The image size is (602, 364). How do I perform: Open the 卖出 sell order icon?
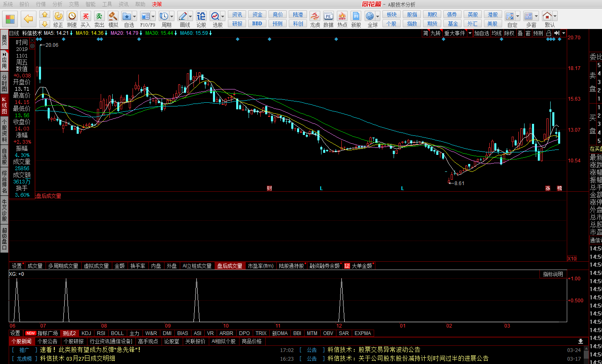coord(99,16)
